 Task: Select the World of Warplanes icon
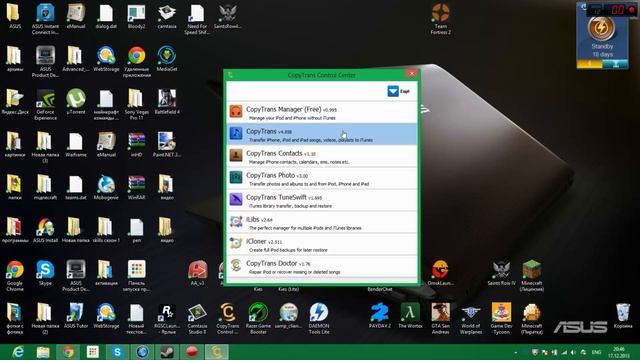pos(471,319)
